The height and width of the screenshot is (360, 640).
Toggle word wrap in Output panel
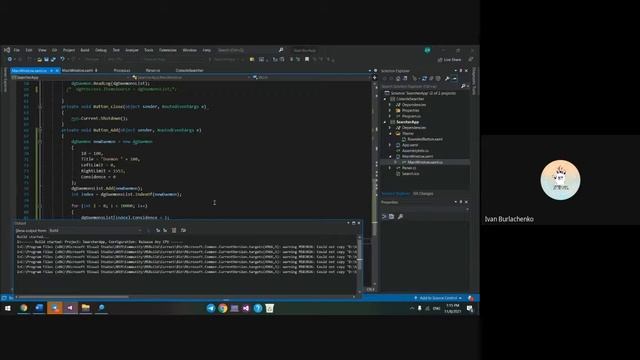[x=183, y=231]
